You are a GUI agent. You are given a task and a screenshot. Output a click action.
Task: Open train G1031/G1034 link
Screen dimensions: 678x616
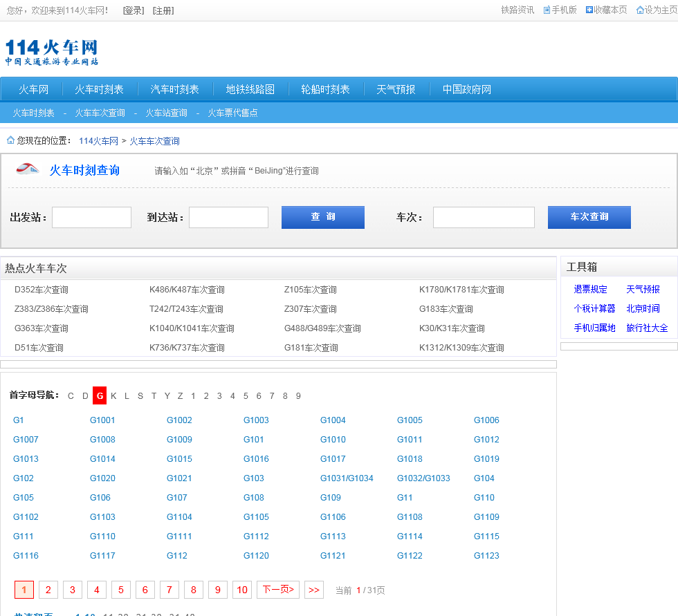click(x=347, y=478)
